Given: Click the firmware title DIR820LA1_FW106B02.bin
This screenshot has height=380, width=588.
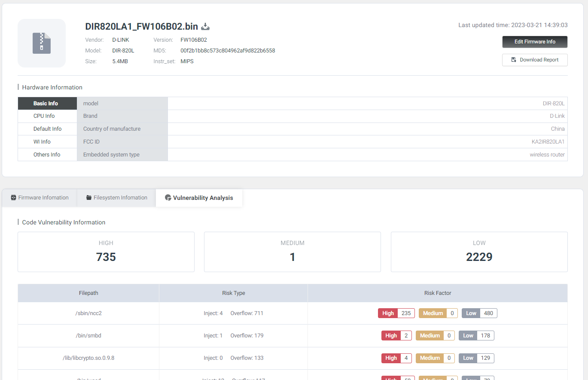Looking at the screenshot, I should tap(142, 27).
